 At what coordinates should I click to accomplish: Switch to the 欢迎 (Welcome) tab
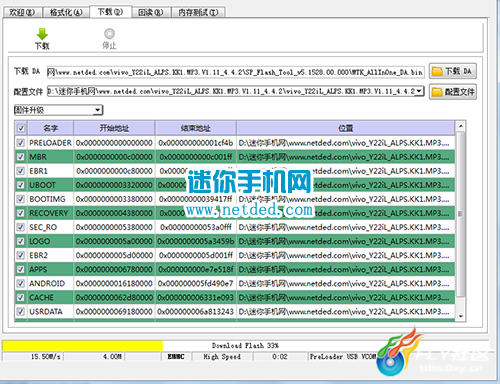(22, 12)
